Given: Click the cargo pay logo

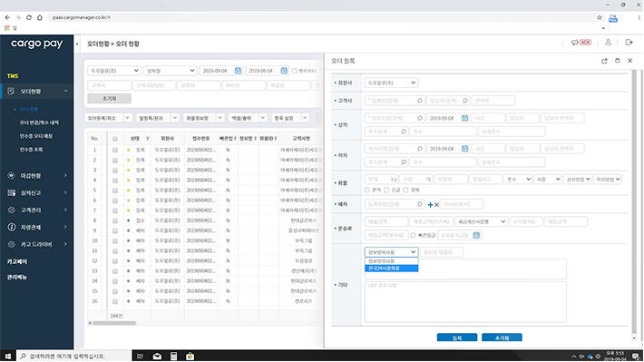Looking at the screenshot, I should tap(36, 44).
